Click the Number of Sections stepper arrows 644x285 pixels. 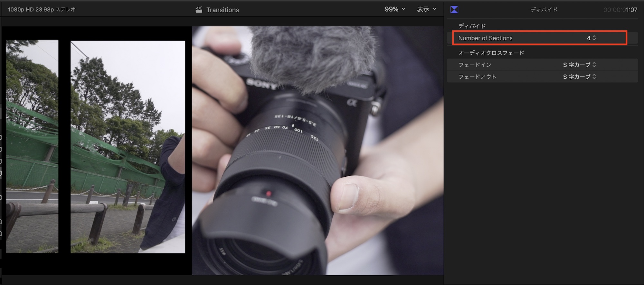pos(594,38)
